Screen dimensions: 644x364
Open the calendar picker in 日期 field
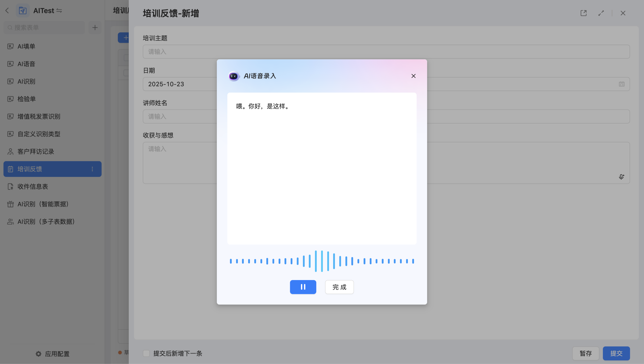click(x=622, y=84)
